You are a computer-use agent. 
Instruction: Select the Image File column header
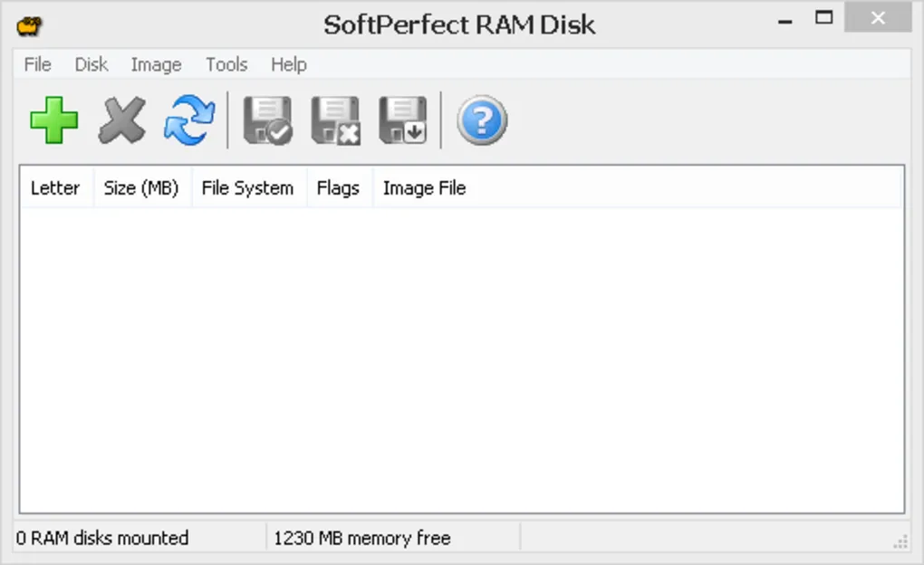[x=424, y=188]
